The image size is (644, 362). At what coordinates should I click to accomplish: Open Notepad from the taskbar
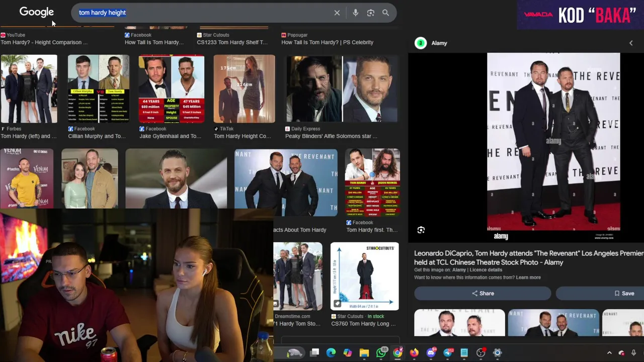pyautogui.click(x=464, y=353)
